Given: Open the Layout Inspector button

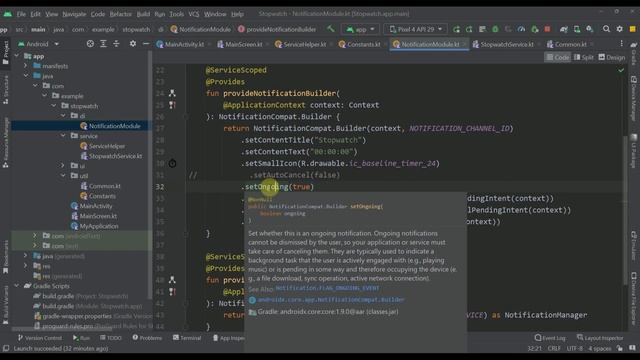Looking at the screenshot, I should click(600, 338).
